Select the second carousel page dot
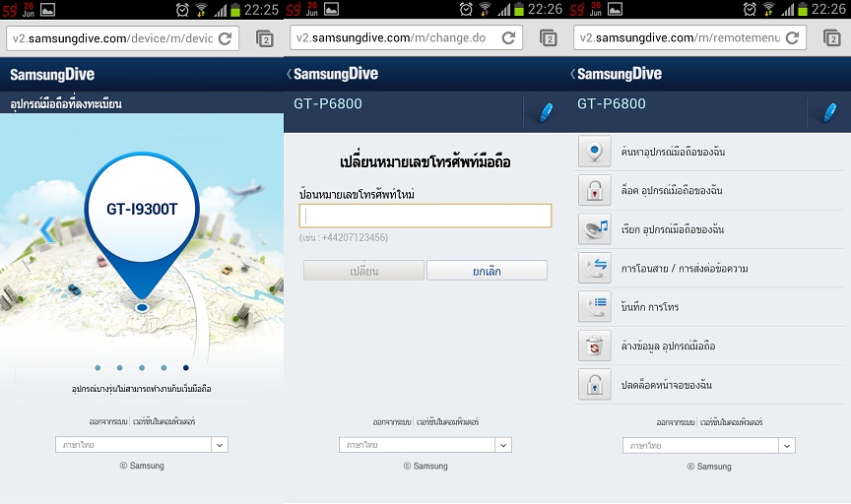Screen dimensions: 851x504 click(x=120, y=368)
